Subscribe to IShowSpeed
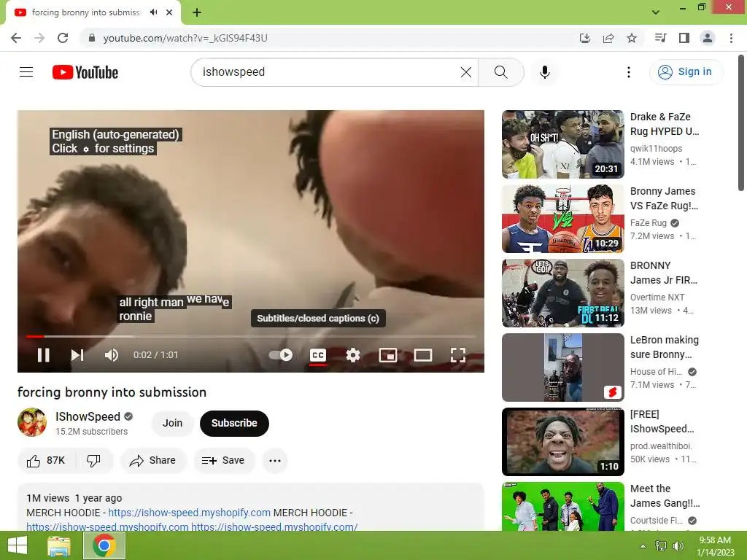Screen dimensions: 747x560 coord(234,423)
